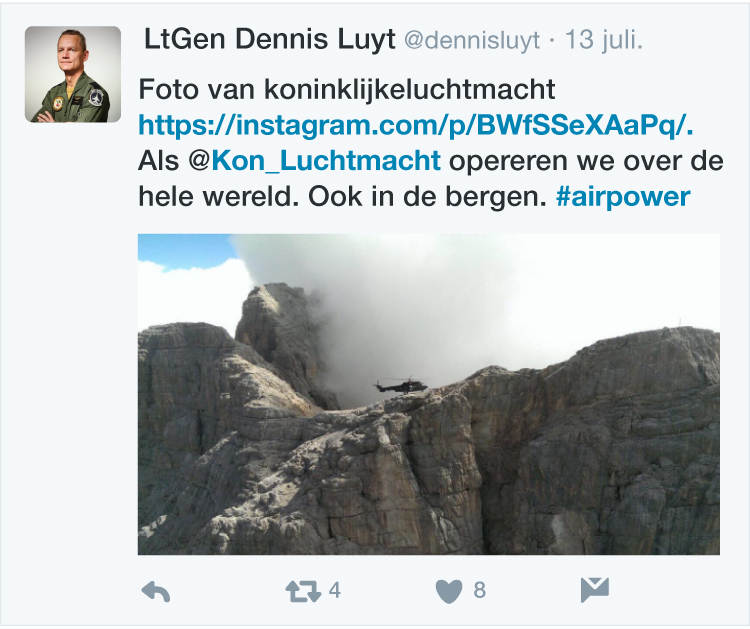
Task: Retweet Dennis Luyt's post
Action: coord(303,591)
